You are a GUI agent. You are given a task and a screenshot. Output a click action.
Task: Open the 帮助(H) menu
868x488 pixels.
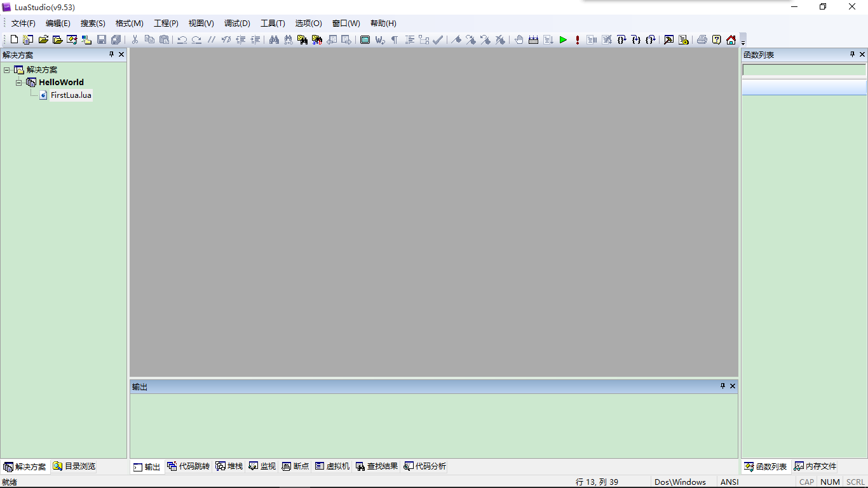[x=383, y=24]
